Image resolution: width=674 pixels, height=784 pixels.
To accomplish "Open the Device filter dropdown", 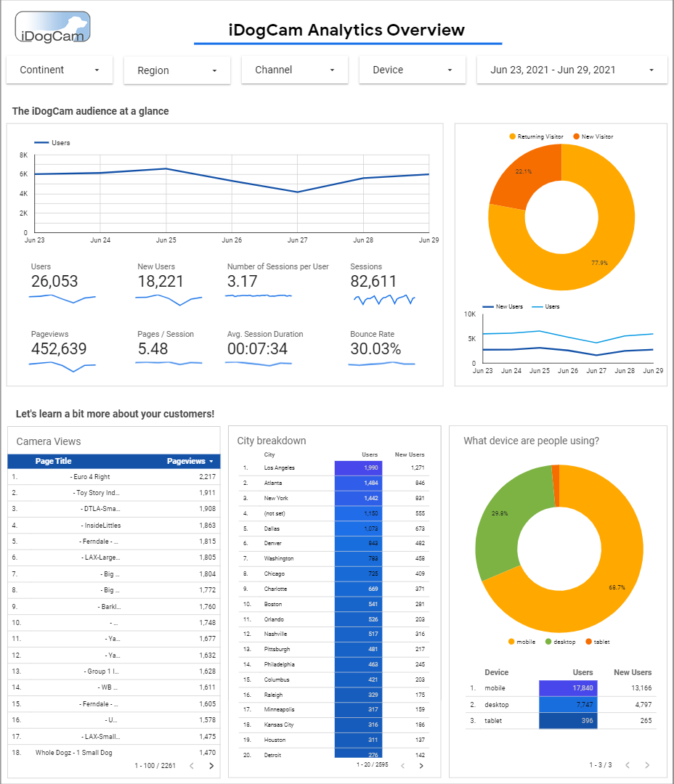I will [x=413, y=70].
